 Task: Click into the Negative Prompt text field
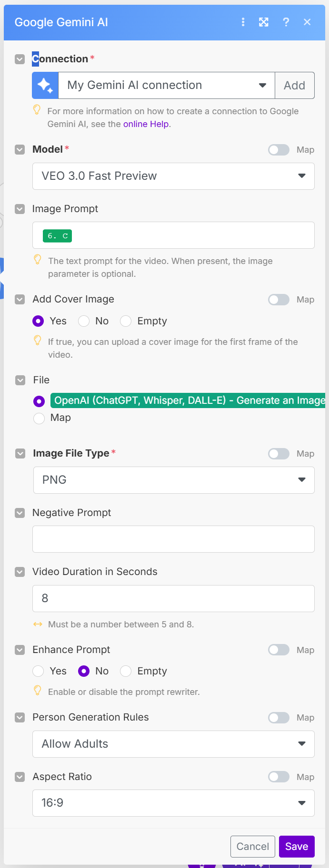coord(173,539)
